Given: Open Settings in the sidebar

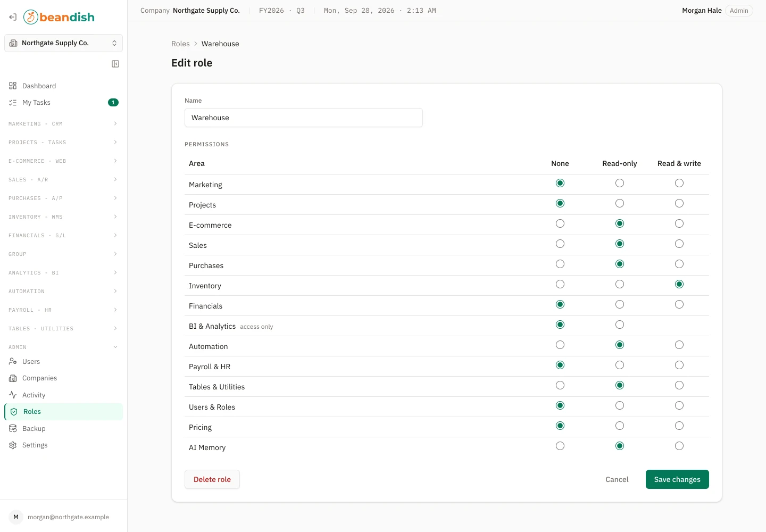Looking at the screenshot, I should 63,445.
